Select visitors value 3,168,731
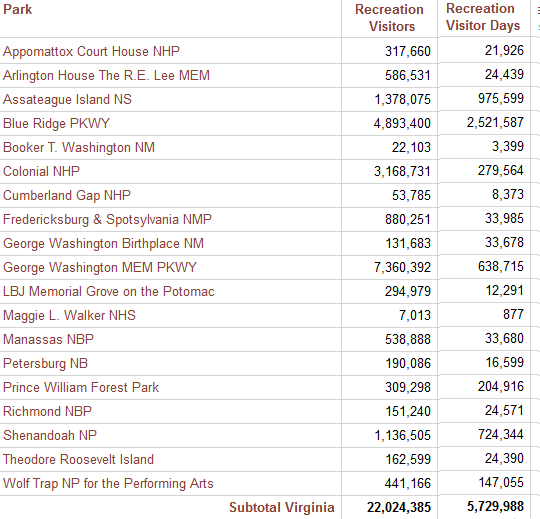 [x=403, y=172]
